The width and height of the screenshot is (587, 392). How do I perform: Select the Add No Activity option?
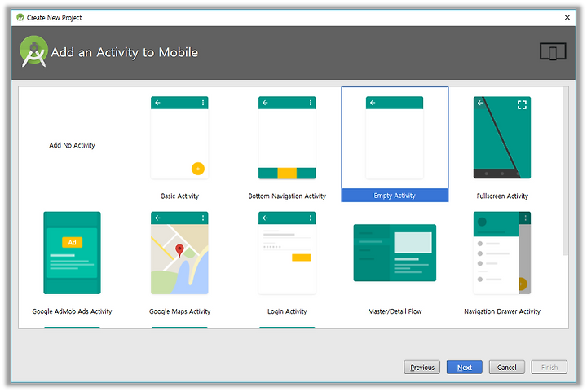coord(72,145)
